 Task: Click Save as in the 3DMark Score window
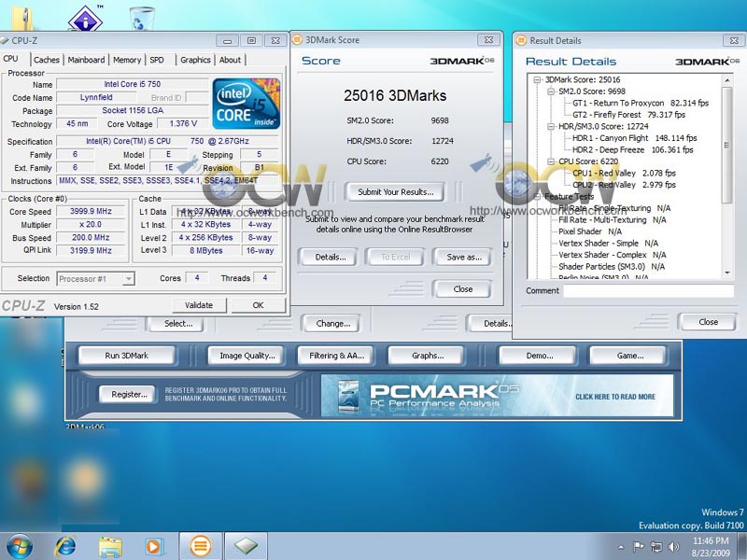(464, 258)
